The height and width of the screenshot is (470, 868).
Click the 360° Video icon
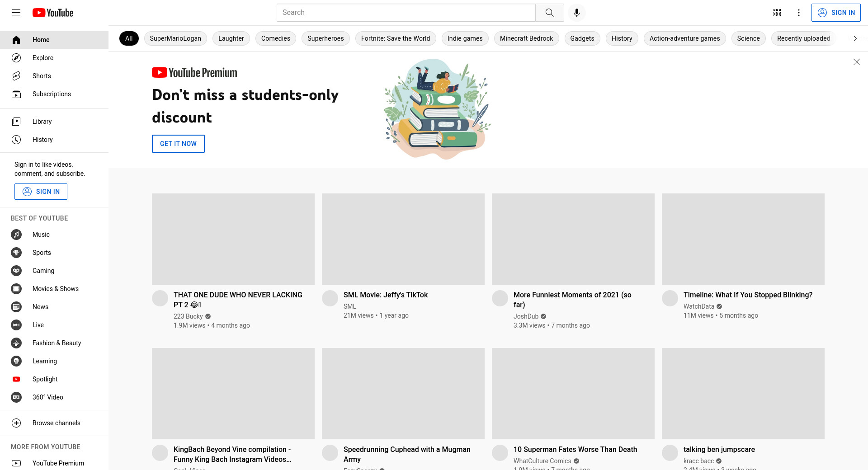[16, 397]
